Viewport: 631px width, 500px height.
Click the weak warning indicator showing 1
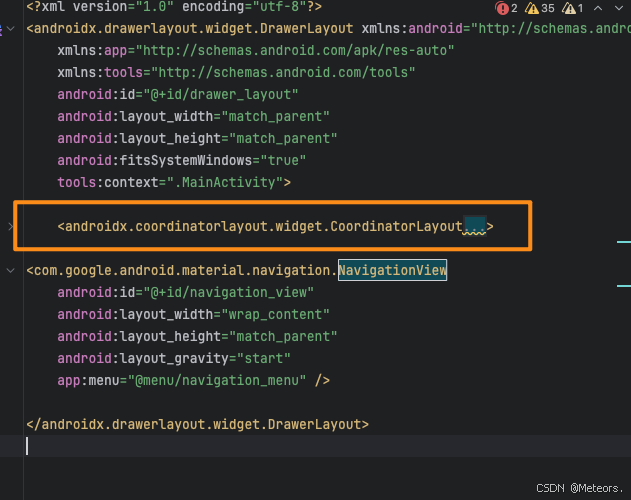coord(573,8)
